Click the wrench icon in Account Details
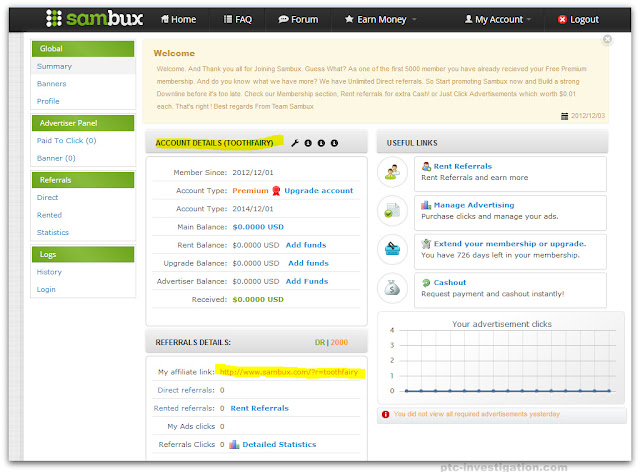The height and width of the screenshot is (472, 640). coord(295,143)
